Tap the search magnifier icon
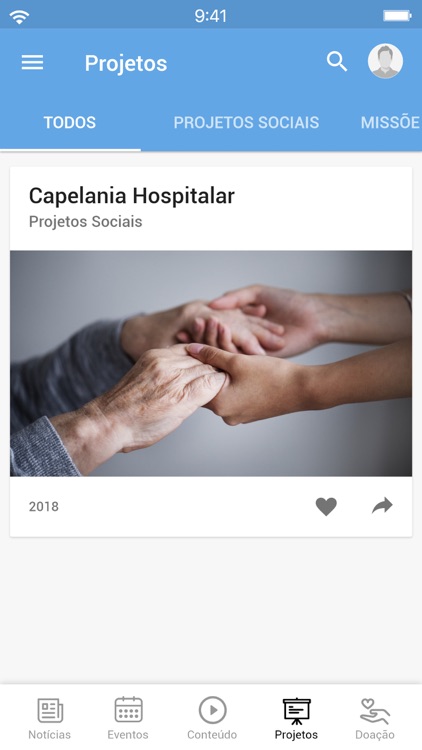Screen dimensions: 422x750 click(x=337, y=62)
